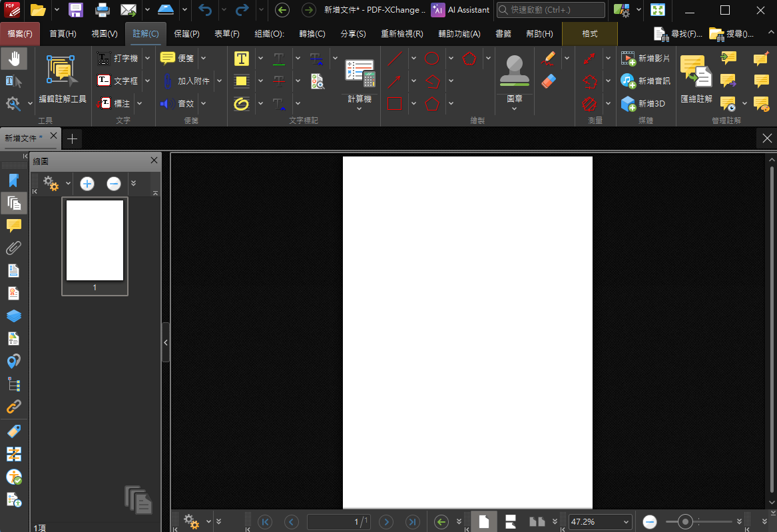Open the AI Assistant
The height and width of the screenshot is (532, 777).
pos(460,10)
